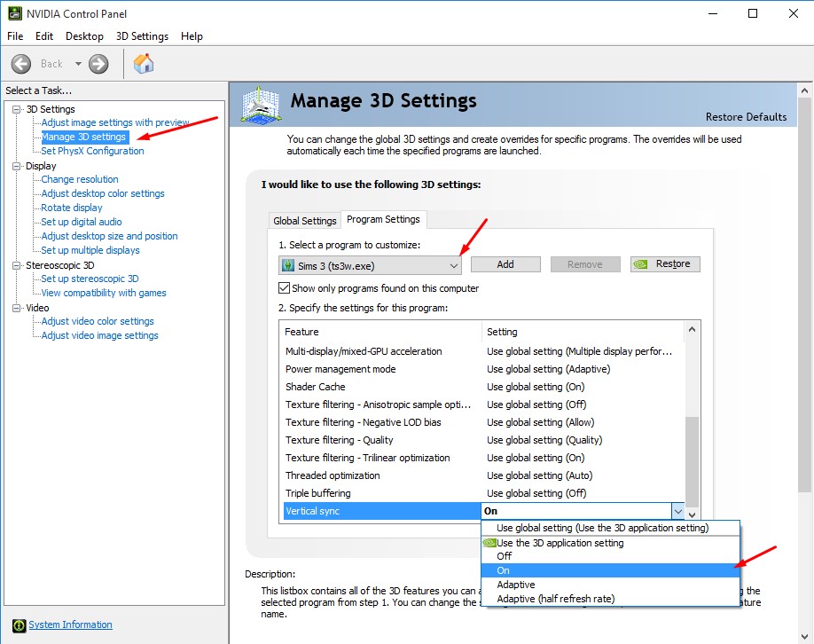Viewport: 814px width, 644px height.
Task: Choose Off in Vertical sync list
Action: coord(610,556)
